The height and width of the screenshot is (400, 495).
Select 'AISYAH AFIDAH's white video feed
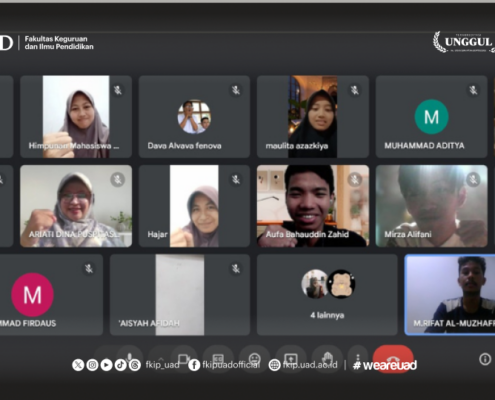(180, 295)
